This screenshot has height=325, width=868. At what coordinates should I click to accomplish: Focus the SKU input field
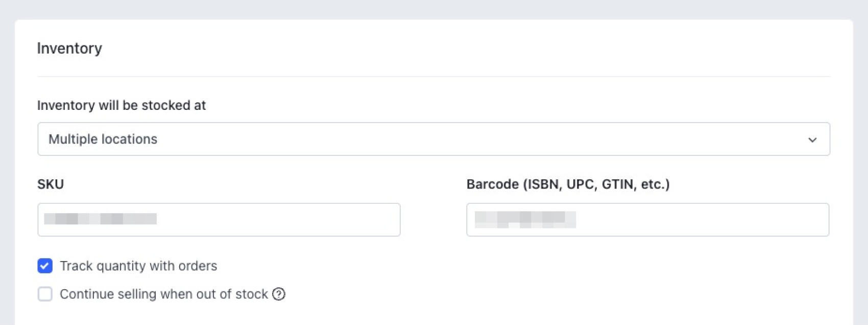pyautogui.click(x=219, y=220)
